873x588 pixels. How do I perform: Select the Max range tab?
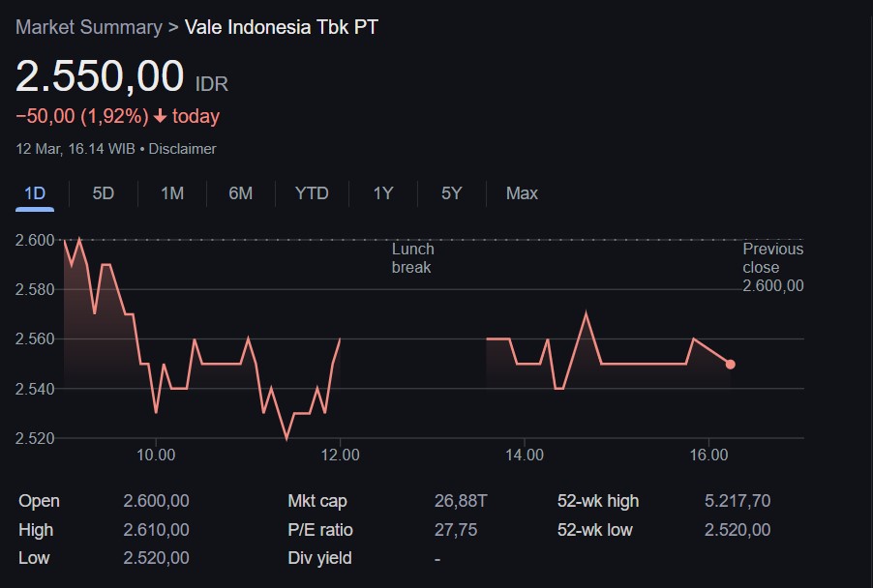coord(522,193)
